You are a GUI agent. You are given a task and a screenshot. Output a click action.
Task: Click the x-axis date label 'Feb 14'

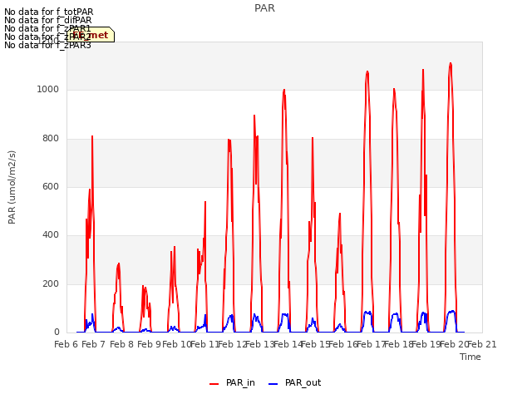(288, 345)
